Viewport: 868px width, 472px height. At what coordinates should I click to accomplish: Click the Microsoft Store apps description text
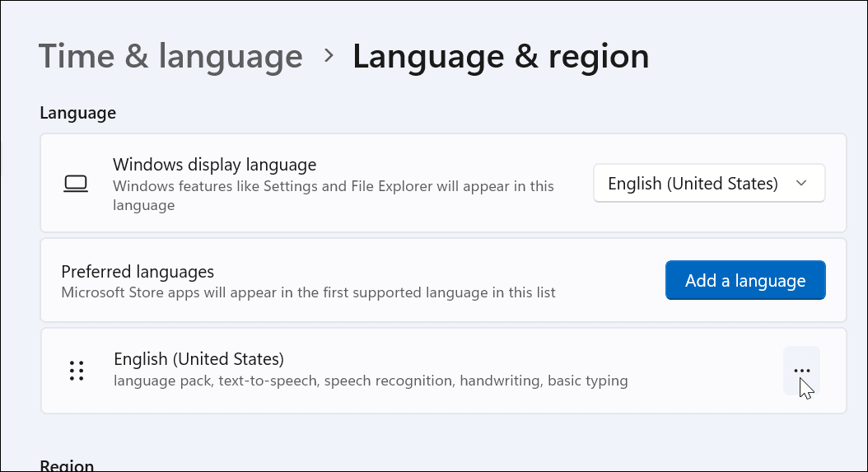pyautogui.click(x=308, y=292)
